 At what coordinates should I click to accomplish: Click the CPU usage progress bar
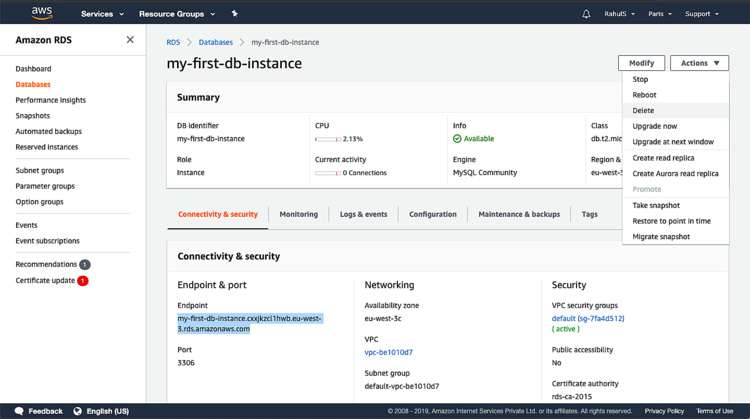327,139
